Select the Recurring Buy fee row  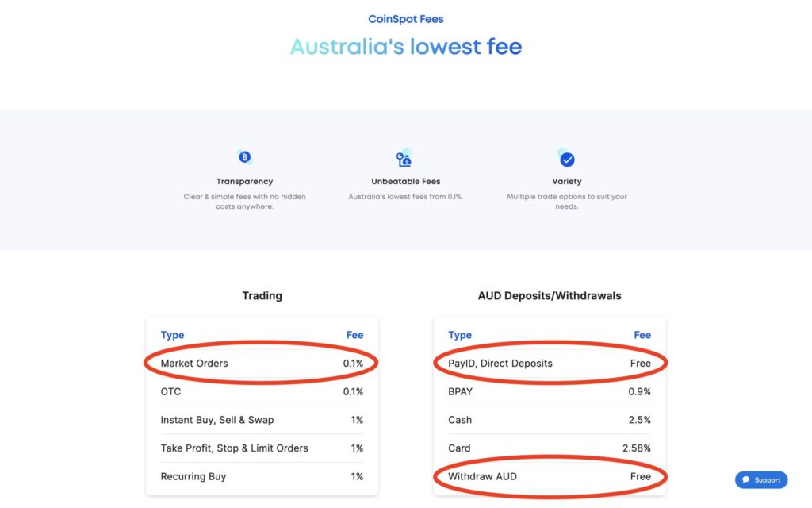point(262,476)
